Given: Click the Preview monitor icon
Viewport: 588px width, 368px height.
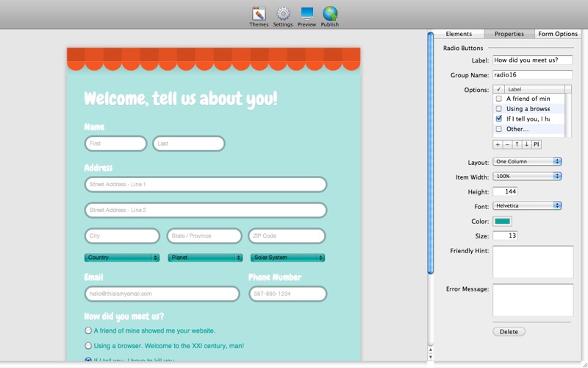Looking at the screenshot, I should (306, 14).
